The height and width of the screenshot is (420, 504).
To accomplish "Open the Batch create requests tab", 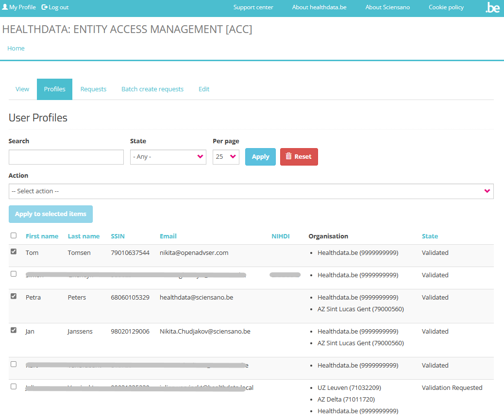I will 152,89.
